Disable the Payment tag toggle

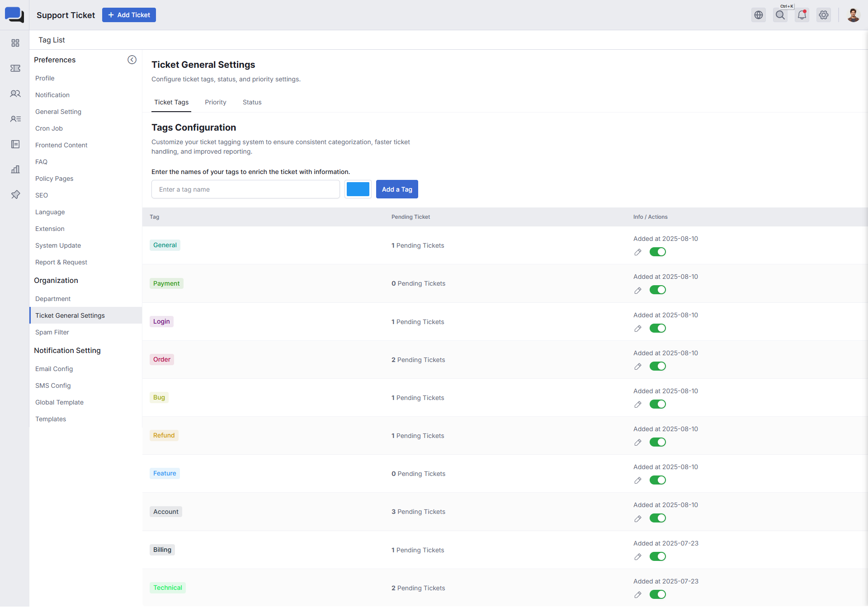pos(658,290)
